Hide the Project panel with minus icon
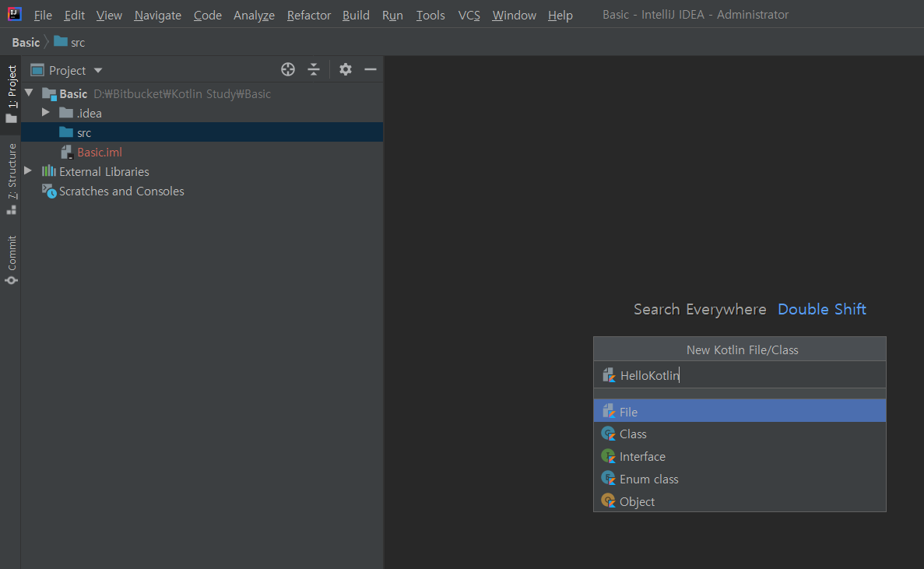The height and width of the screenshot is (569, 924). [x=370, y=69]
